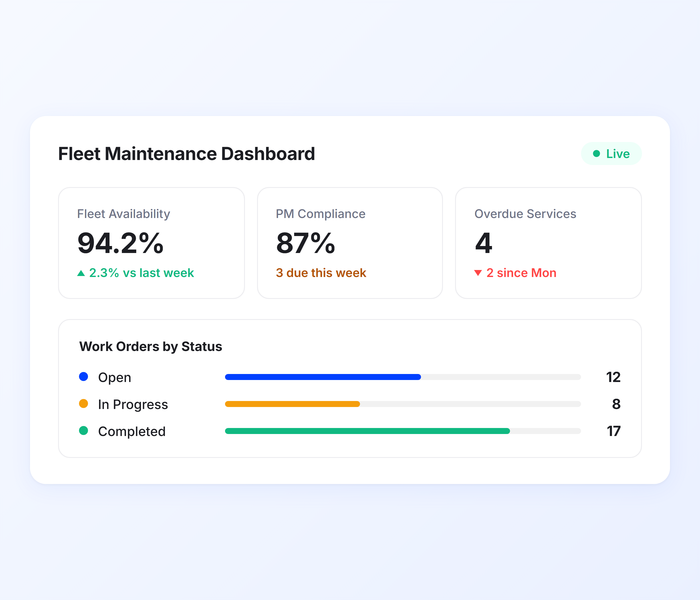700x600 pixels.
Task: Click the Open count 12
Action: 613,377
